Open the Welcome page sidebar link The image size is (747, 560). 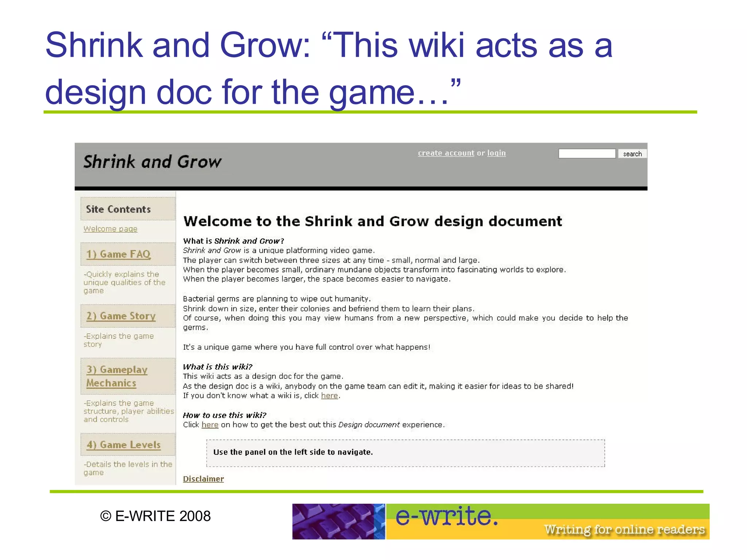point(110,229)
